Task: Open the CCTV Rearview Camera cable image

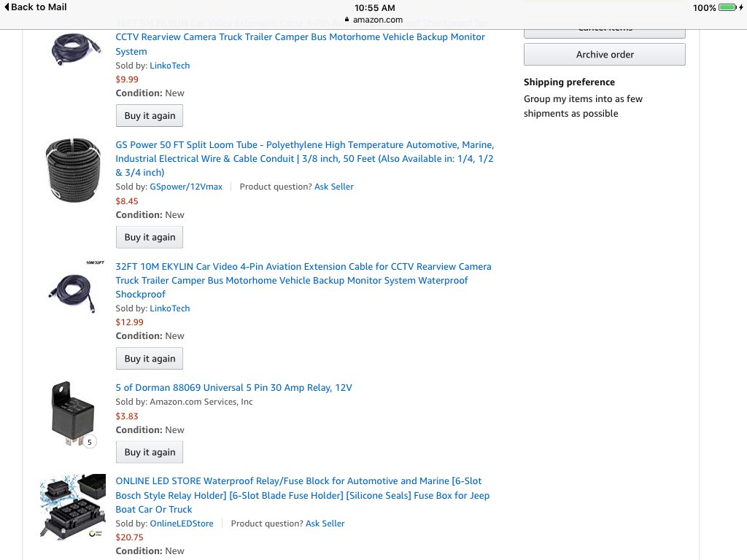Action: [x=75, y=49]
